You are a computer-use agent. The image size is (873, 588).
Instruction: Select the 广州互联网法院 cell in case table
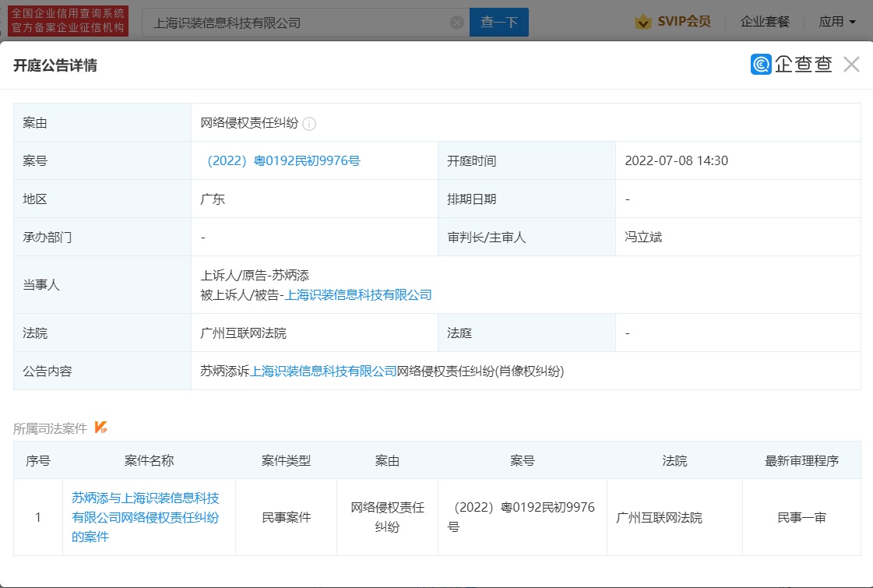pyautogui.click(x=659, y=517)
